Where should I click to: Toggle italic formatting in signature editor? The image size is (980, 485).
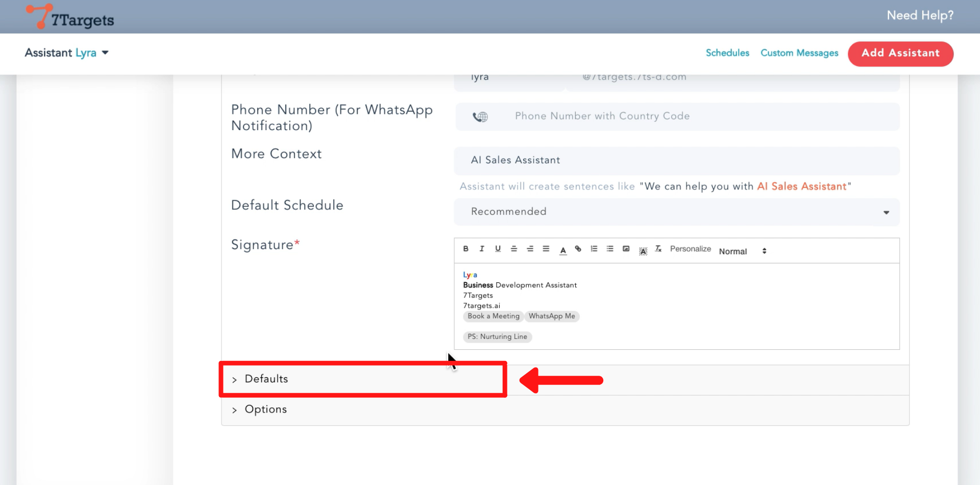point(481,249)
